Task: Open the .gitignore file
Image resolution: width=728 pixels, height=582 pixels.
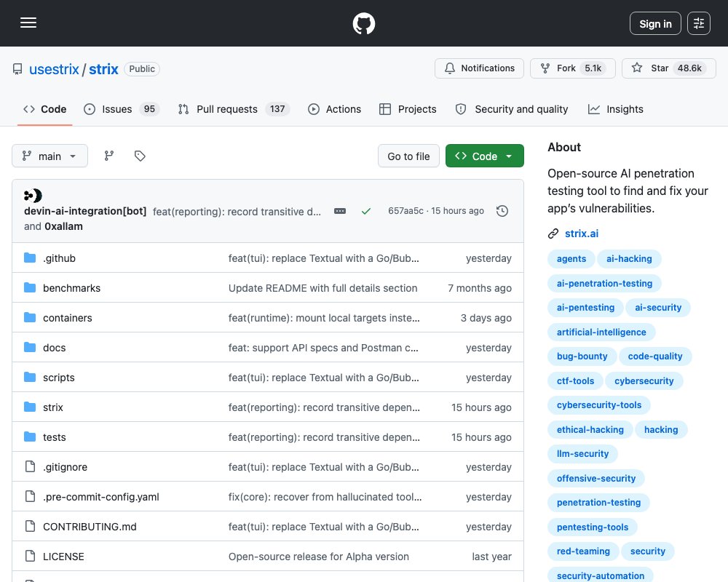Action: [65, 467]
